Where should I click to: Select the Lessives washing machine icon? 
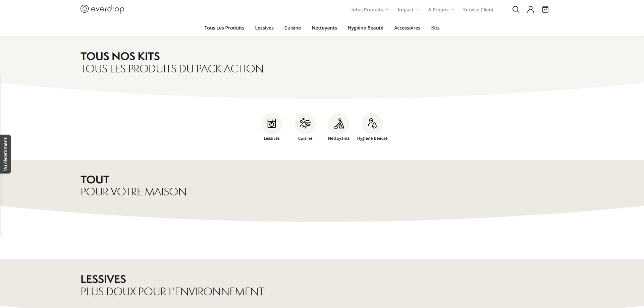[272, 124]
